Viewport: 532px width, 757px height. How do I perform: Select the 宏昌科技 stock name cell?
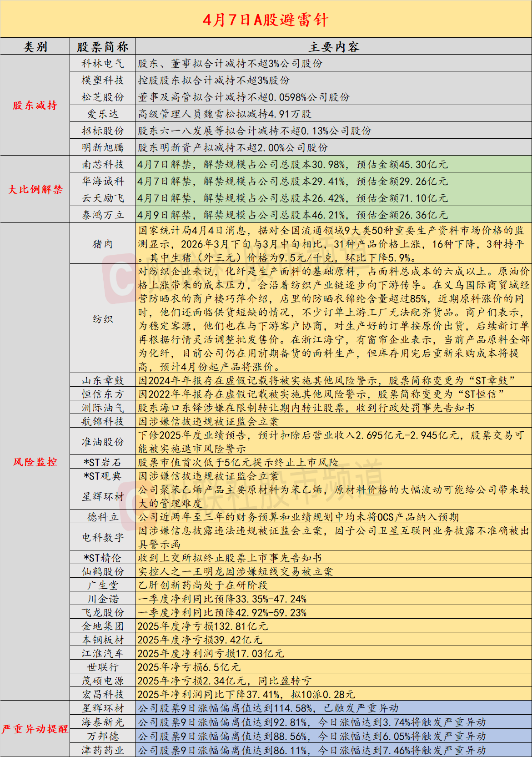[103, 694]
